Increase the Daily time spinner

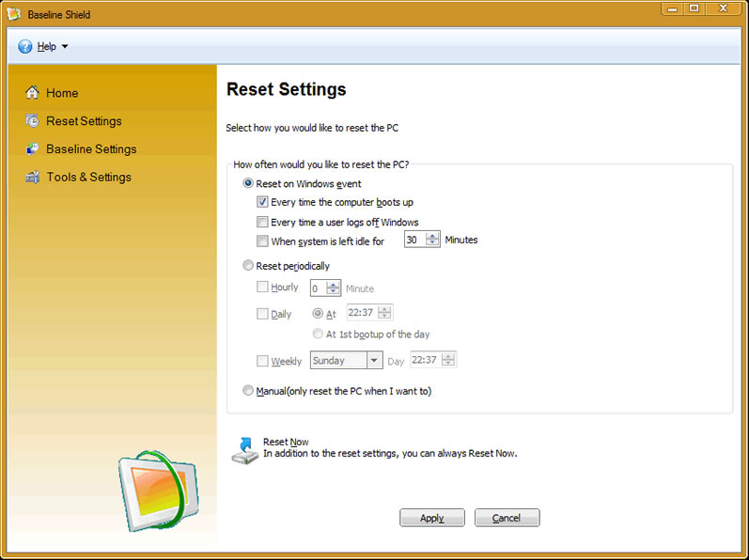click(x=384, y=309)
